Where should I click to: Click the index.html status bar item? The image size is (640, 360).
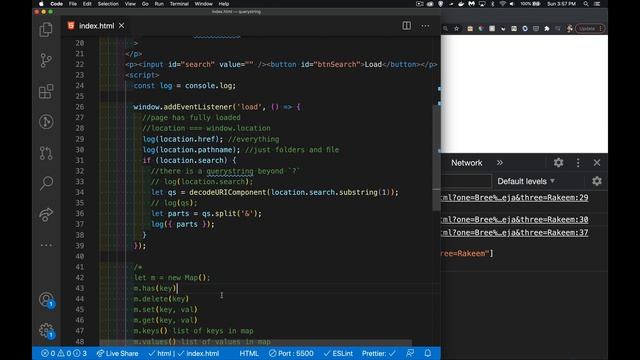(x=198, y=353)
